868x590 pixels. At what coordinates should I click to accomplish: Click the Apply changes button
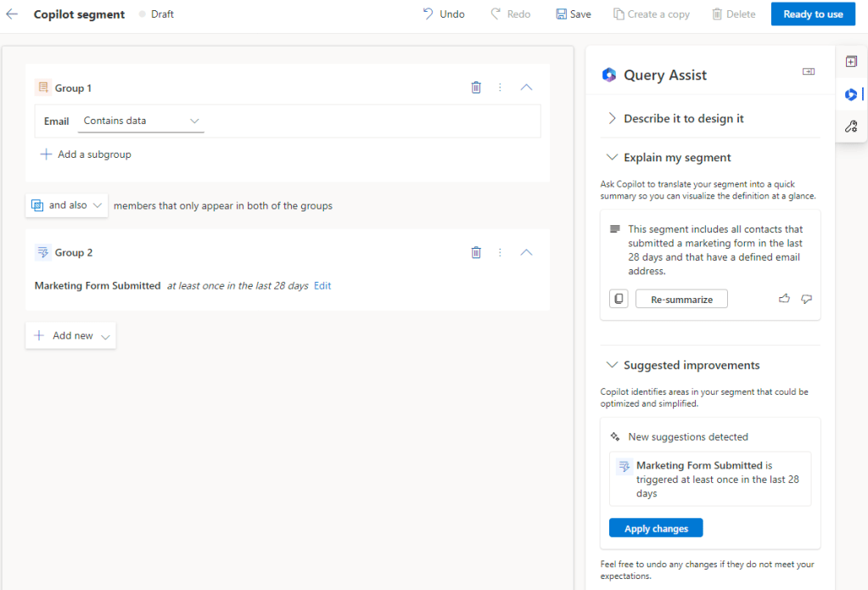(x=655, y=527)
